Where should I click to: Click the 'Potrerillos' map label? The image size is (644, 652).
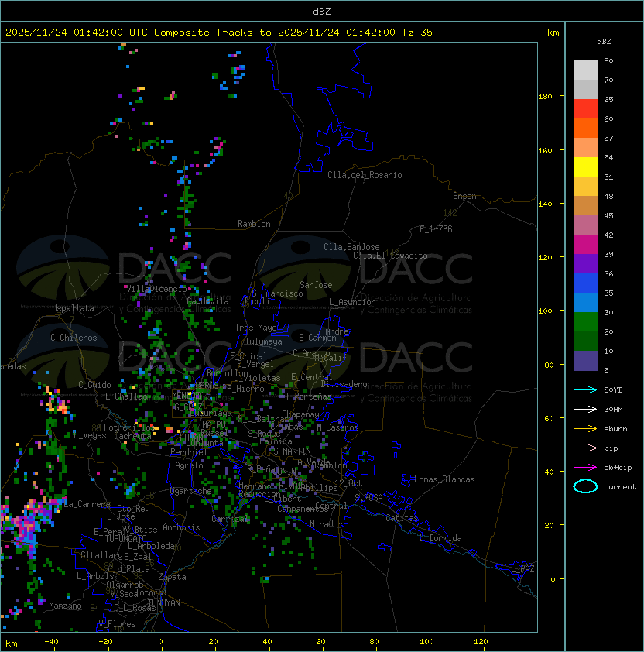tap(129, 427)
